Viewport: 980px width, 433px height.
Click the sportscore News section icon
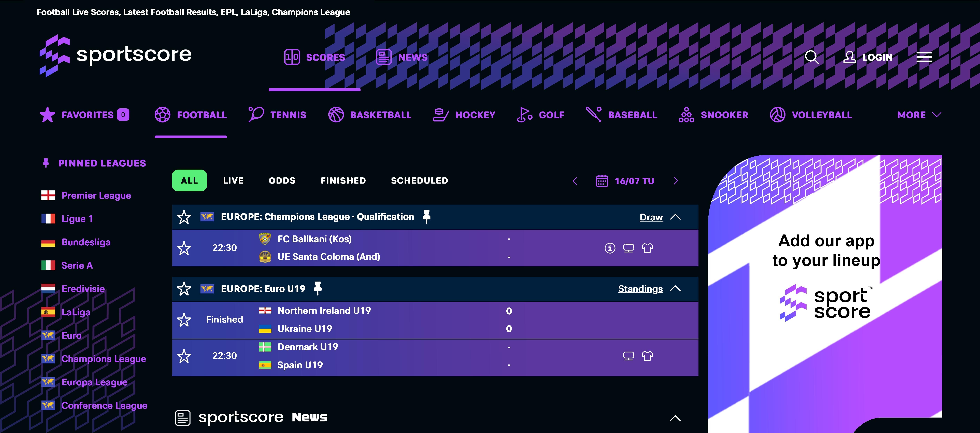[183, 418]
